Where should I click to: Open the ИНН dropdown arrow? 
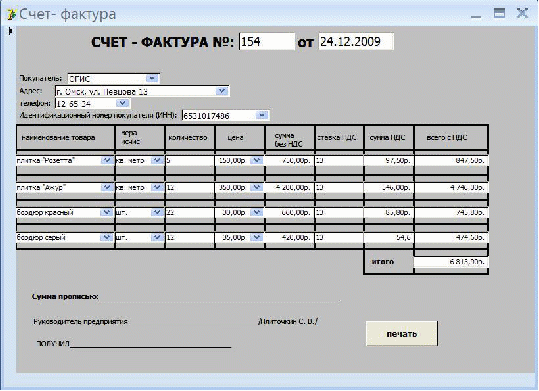262,115
